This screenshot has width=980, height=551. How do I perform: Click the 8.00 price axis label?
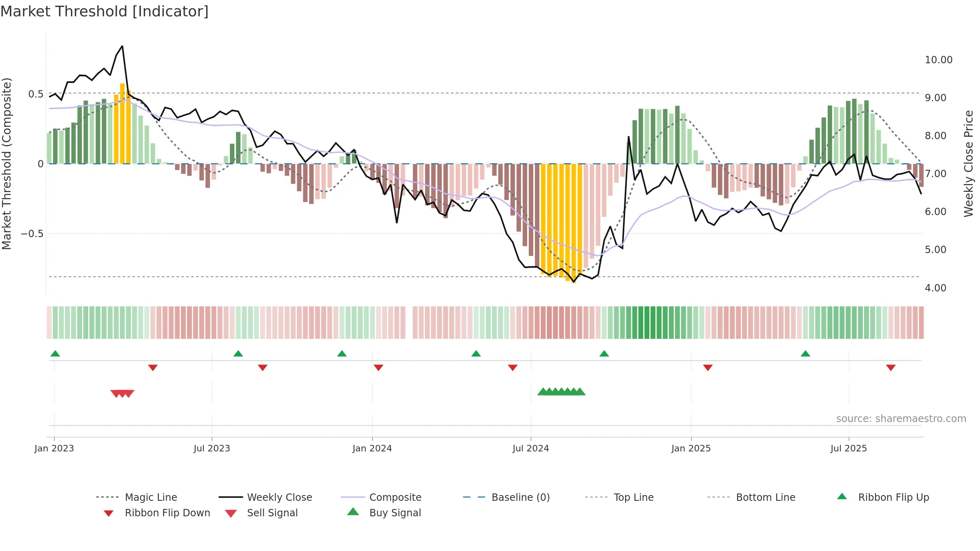pos(935,136)
